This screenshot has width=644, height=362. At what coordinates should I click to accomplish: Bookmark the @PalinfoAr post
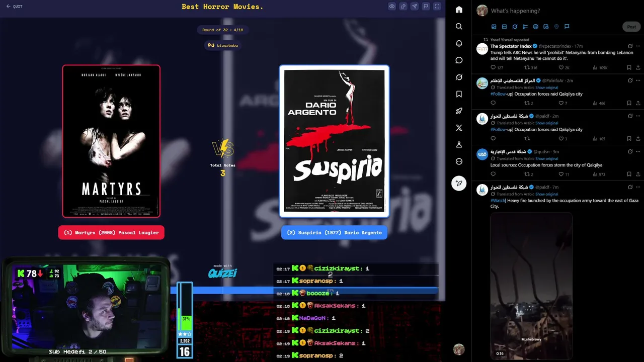pos(629,103)
